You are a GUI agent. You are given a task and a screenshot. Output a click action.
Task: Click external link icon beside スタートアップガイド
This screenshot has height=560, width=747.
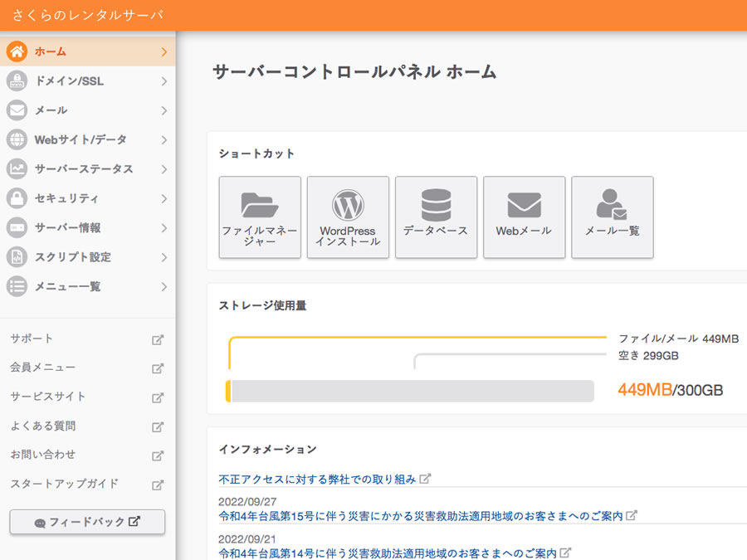[158, 485]
